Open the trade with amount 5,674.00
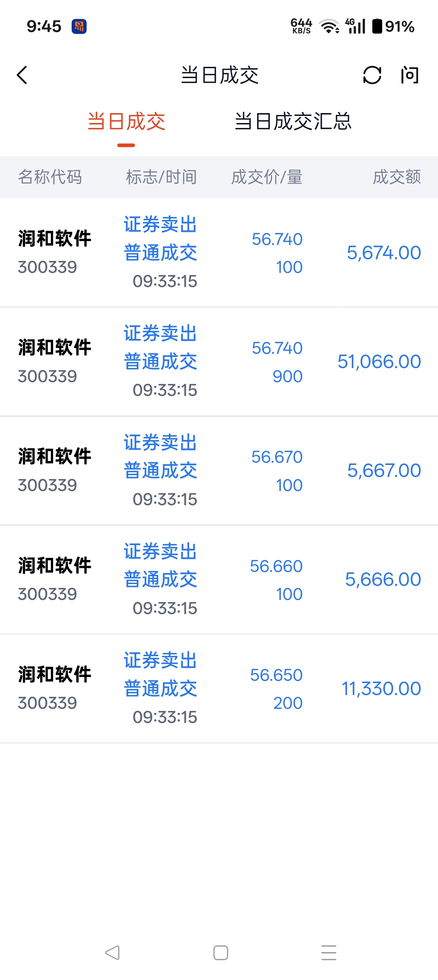The width and height of the screenshot is (438, 980). tap(219, 253)
